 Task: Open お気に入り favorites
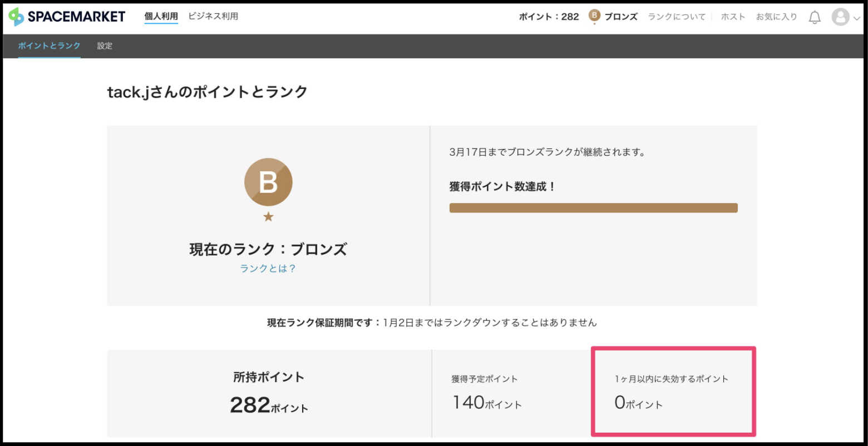(776, 17)
